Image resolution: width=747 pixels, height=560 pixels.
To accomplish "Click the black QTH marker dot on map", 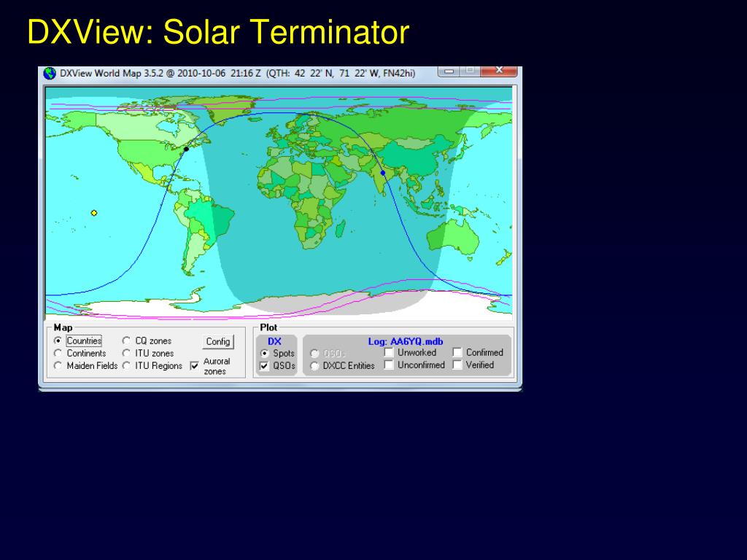I will coord(186,149).
